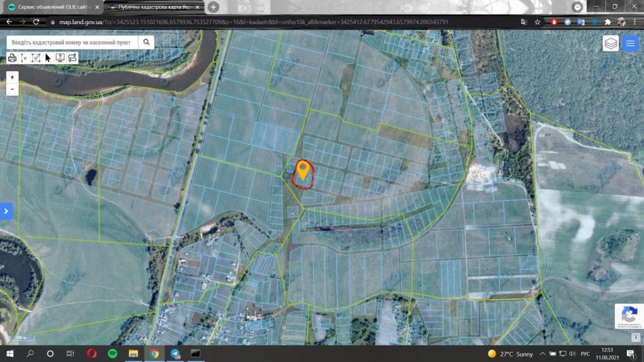The image size is (644, 362).
Task: Click the print map icon
Action: [12, 58]
